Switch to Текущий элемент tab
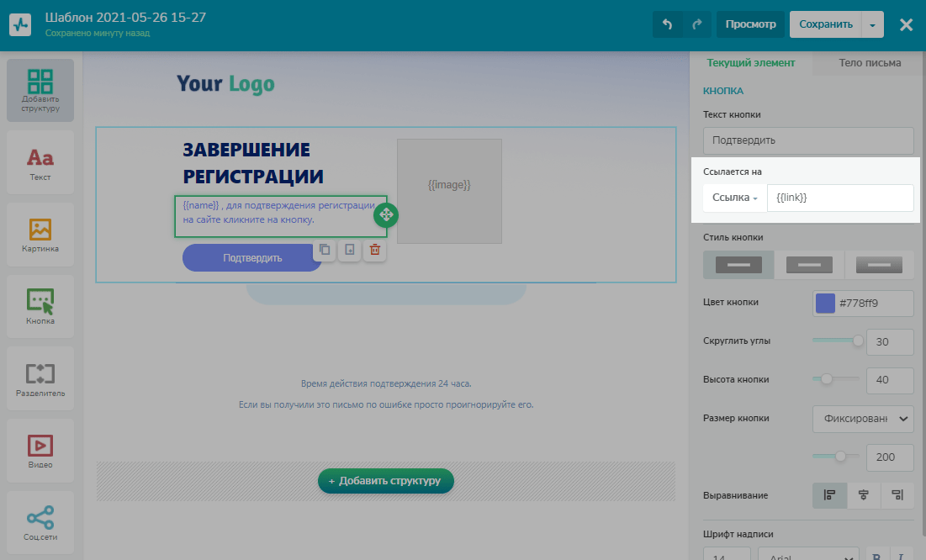926x560 pixels. click(x=750, y=62)
